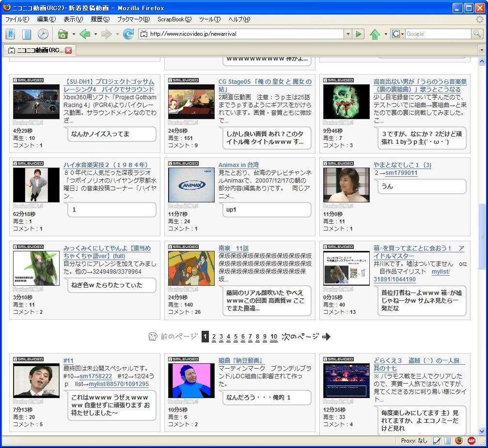Click the skull icon before 前のページ
Viewport: 488px width, 448px height.
(x=153, y=336)
